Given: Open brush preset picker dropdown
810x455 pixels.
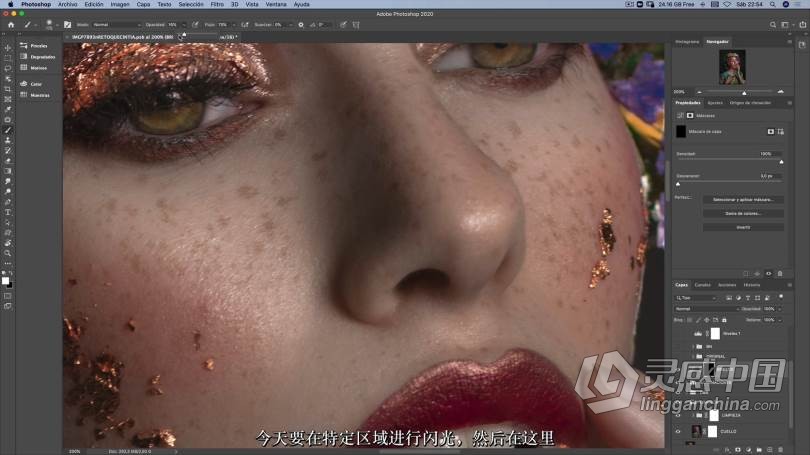Looking at the screenshot, I should [57, 25].
